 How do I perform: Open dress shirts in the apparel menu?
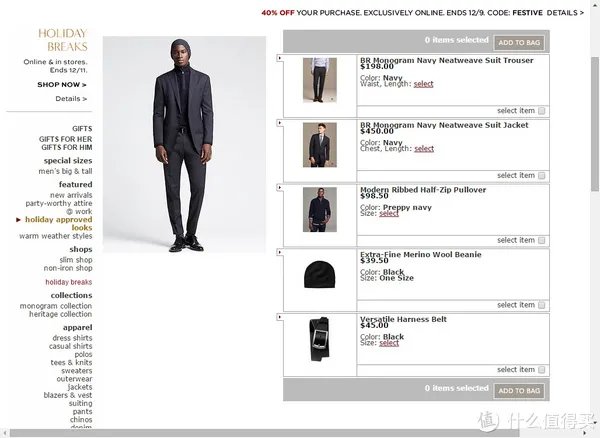point(72,338)
